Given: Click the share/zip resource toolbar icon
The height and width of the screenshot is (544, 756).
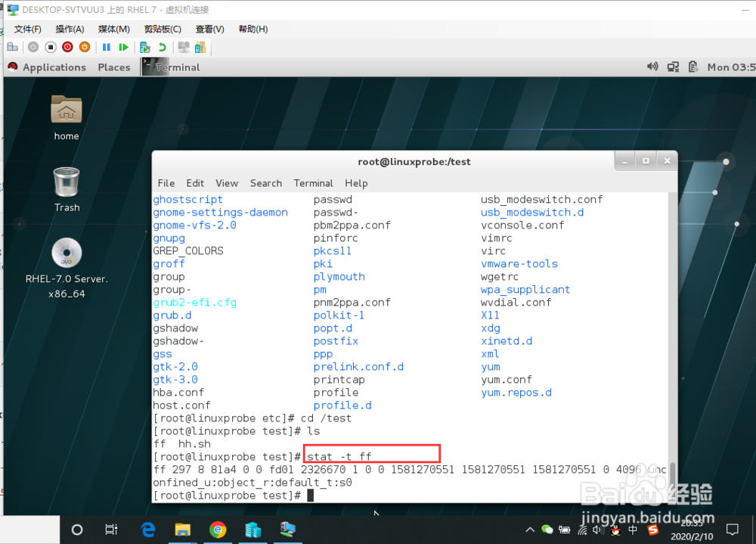Looking at the screenshot, I should pyautogui.click(x=200, y=47).
